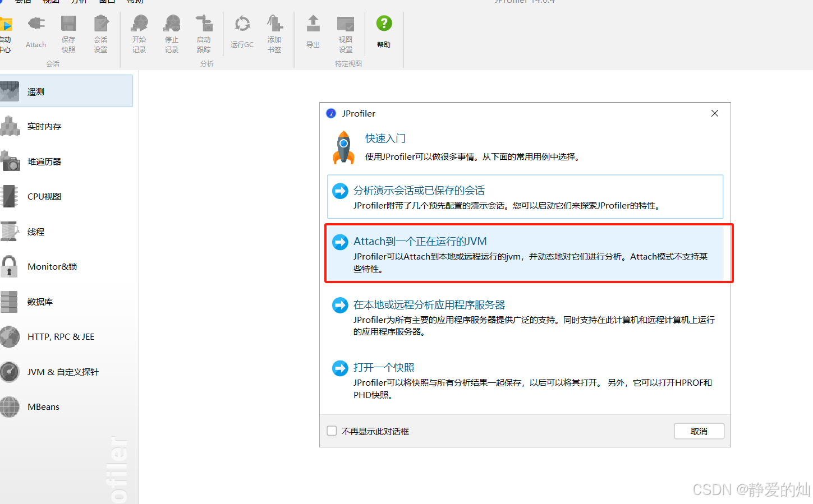Click arrow icon beside Attach到一个正在运行的JVM
813x504 pixels.
[340, 242]
